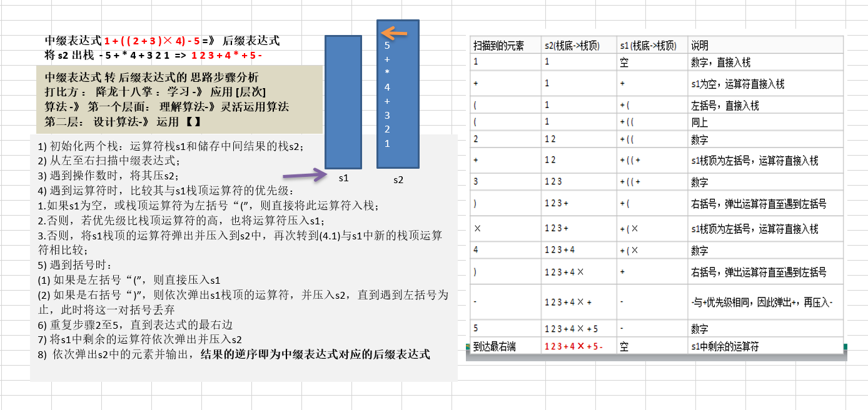Click the s2(栈底->栈顶) column header
This screenshot has height=410, width=868.
click(x=572, y=46)
